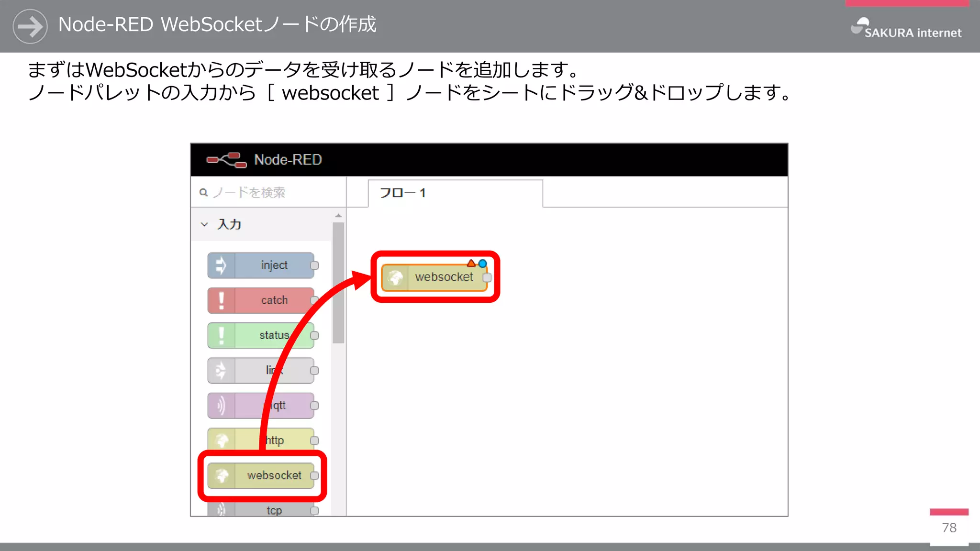Click the Node-RED logo icon
980x551 pixels.
point(226,160)
